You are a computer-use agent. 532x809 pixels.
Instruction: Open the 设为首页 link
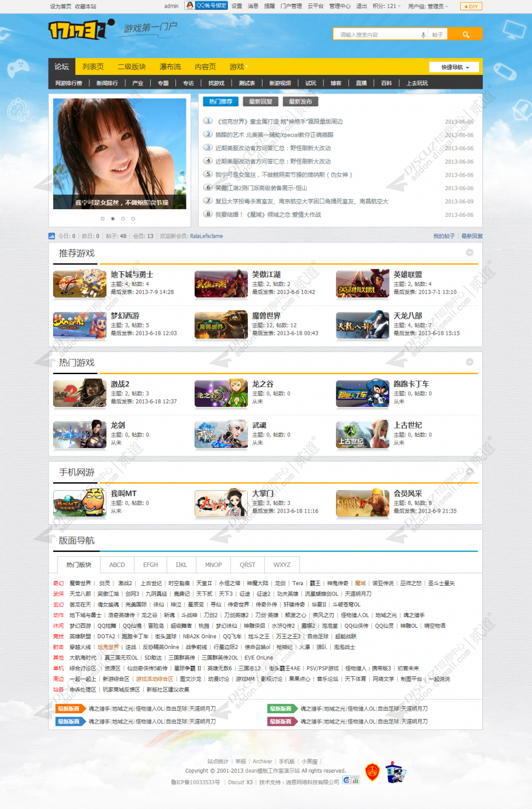tap(61, 6)
